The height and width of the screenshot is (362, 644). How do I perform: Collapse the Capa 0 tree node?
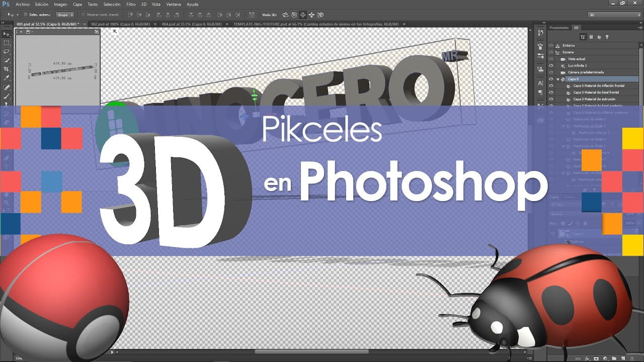point(558,79)
